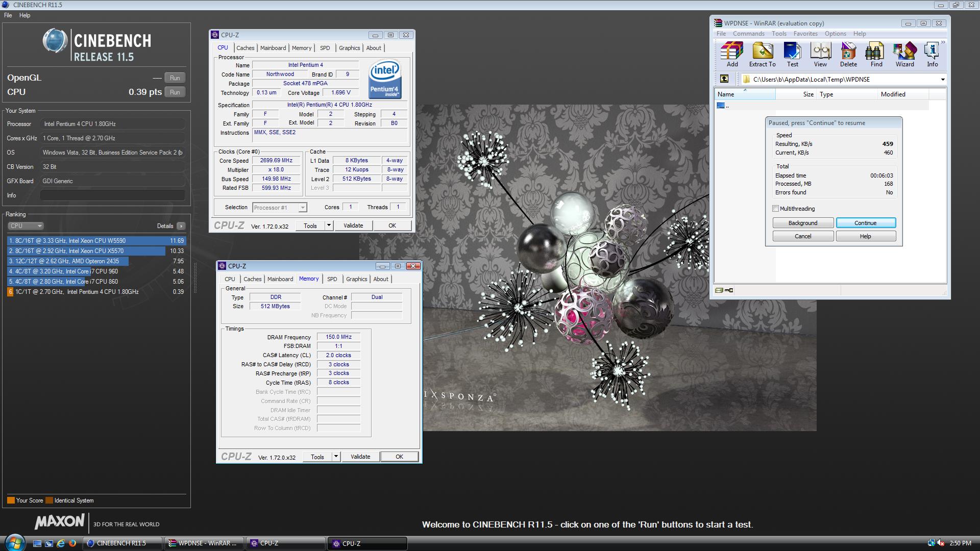
Task: Click the volume icon in system tray
Action: tap(941, 543)
